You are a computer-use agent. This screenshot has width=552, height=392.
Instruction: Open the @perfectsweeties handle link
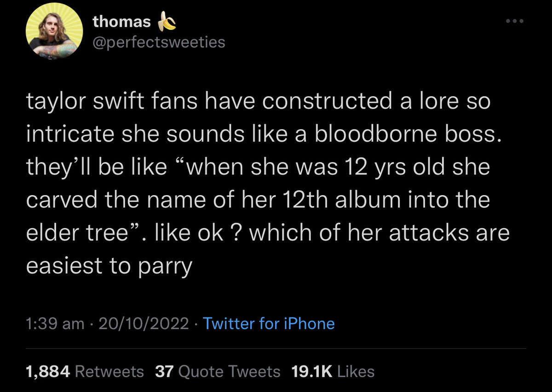[159, 42]
